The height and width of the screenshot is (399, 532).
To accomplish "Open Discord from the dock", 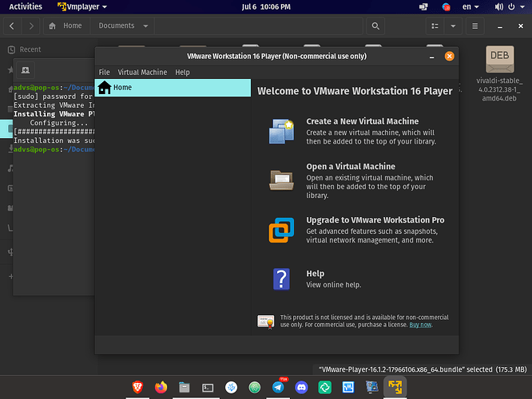I will point(301,387).
